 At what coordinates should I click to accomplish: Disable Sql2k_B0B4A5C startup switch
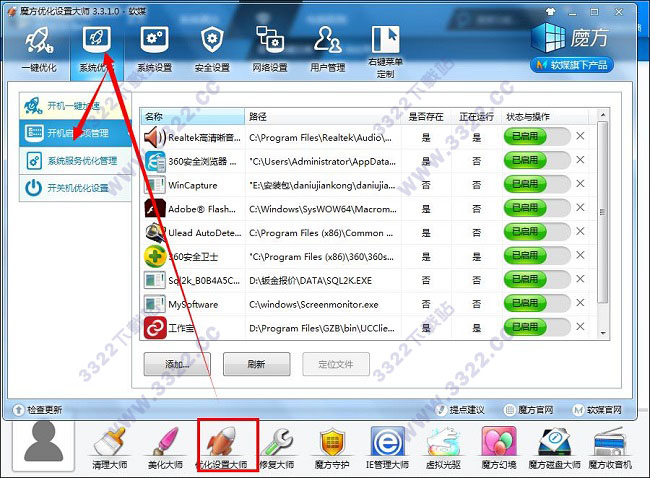tap(537, 279)
